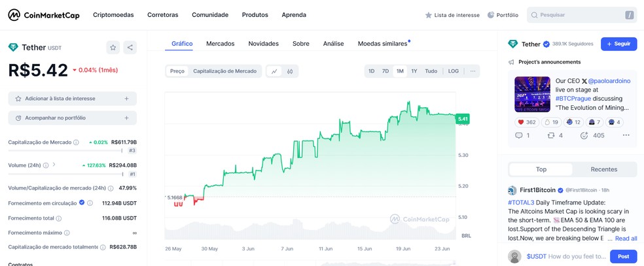Image resolution: width=644 pixels, height=266 pixels.
Task: Share the Tether page
Action: pyautogui.click(x=130, y=48)
